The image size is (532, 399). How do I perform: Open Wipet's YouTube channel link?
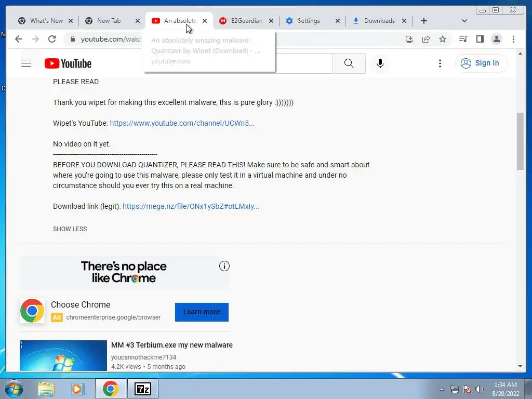pyautogui.click(x=182, y=123)
